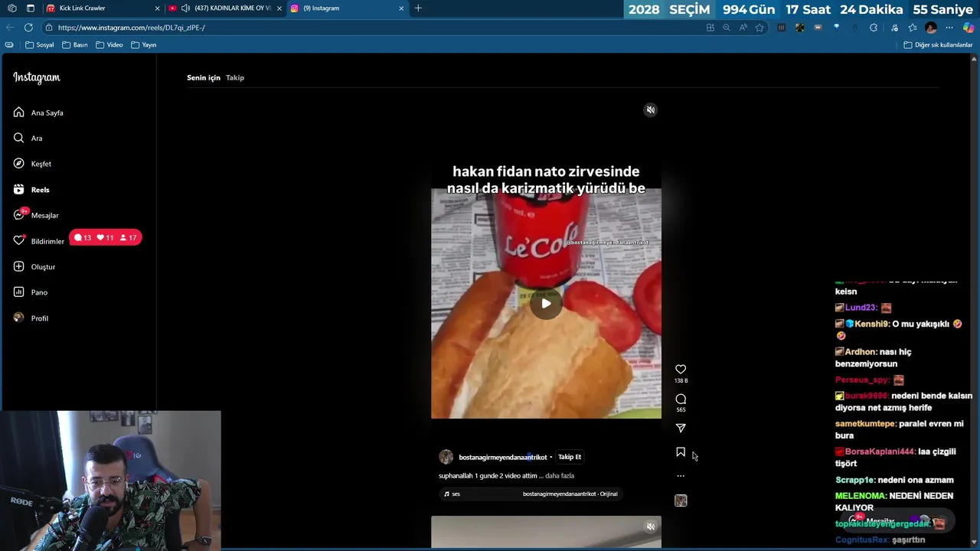Viewport: 980px width, 551px height.
Task: Open a new browser tab
Action: [418, 8]
